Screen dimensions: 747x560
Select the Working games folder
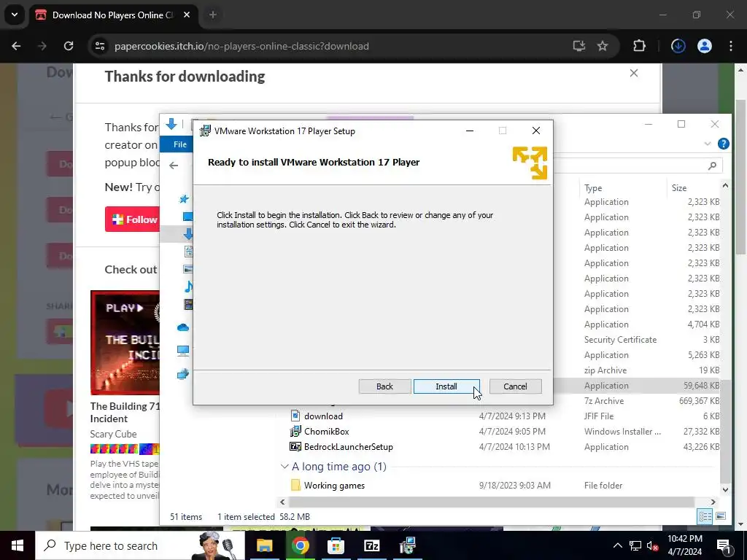pyautogui.click(x=334, y=485)
